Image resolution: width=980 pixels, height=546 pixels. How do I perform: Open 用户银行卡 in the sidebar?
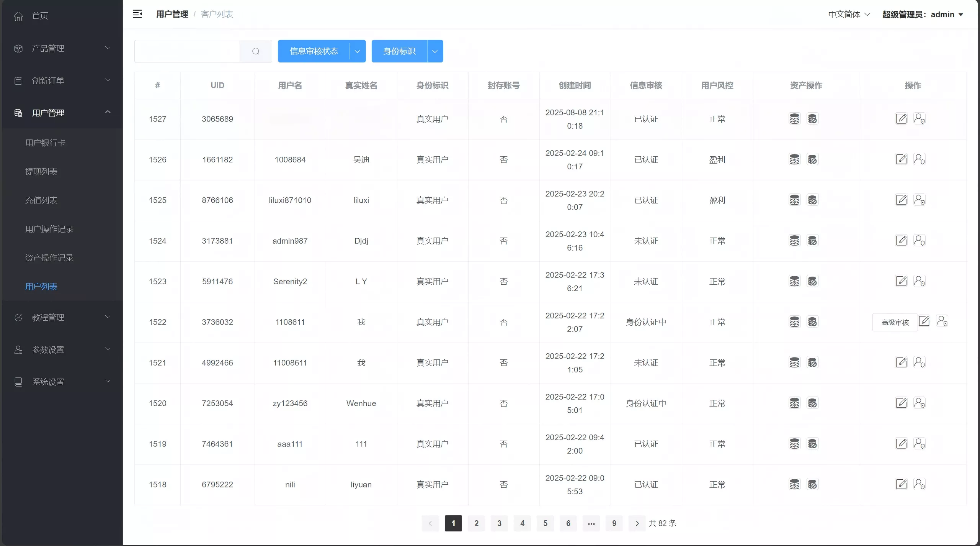pos(45,143)
